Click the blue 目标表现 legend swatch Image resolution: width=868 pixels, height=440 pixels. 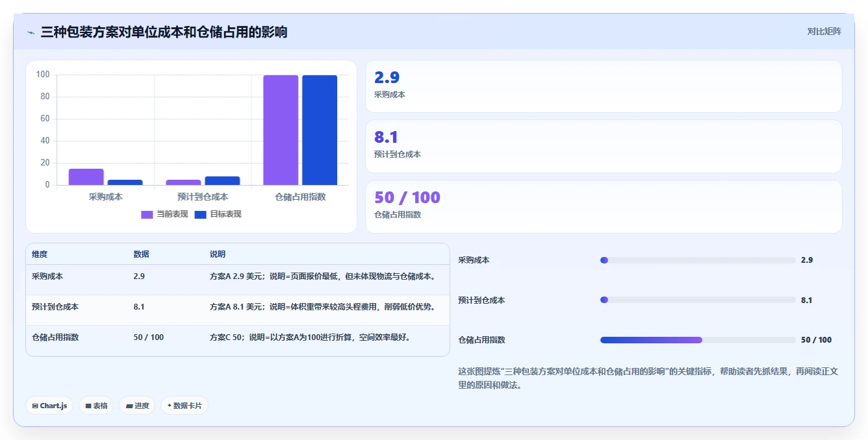(200, 215)
